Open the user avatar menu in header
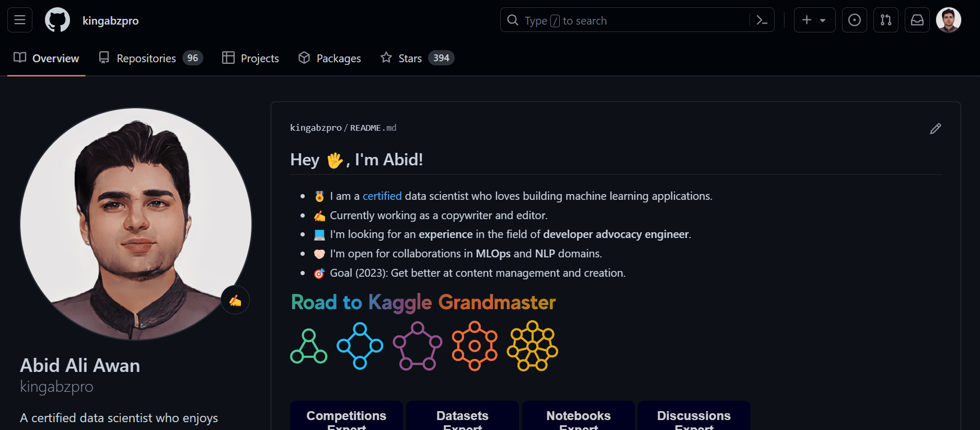 click(x=949, y=20)
